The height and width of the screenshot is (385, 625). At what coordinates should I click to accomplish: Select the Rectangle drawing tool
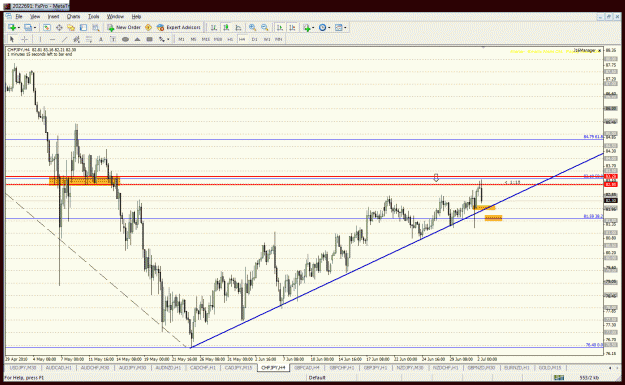click(x=149, y=39)
